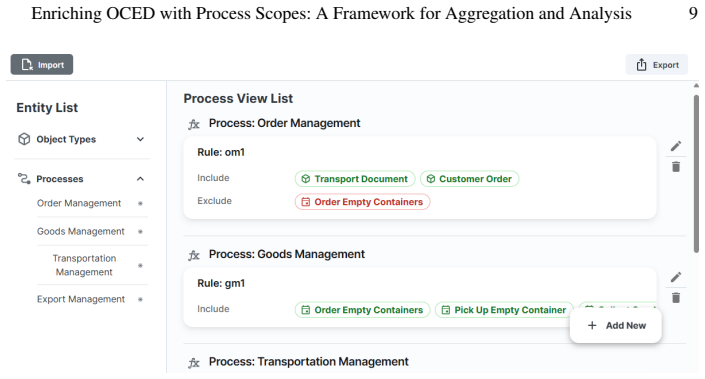The image size is (705, 379).
Task: Click the red Order Empty Containers exclude tag
Action: (362, 202)
